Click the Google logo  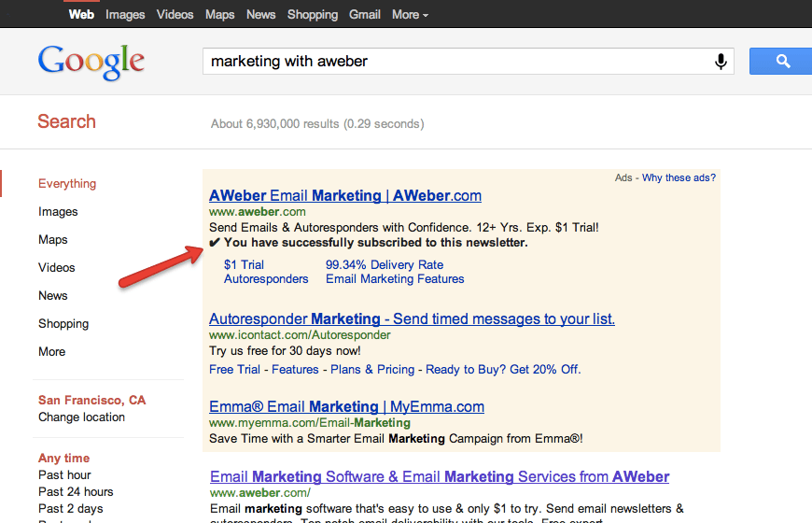[x=91, y=62]
